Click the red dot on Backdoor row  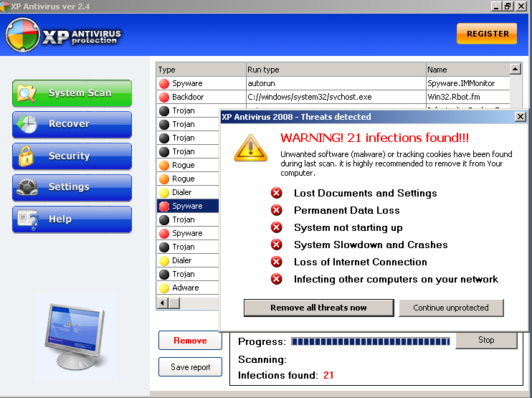164,97
